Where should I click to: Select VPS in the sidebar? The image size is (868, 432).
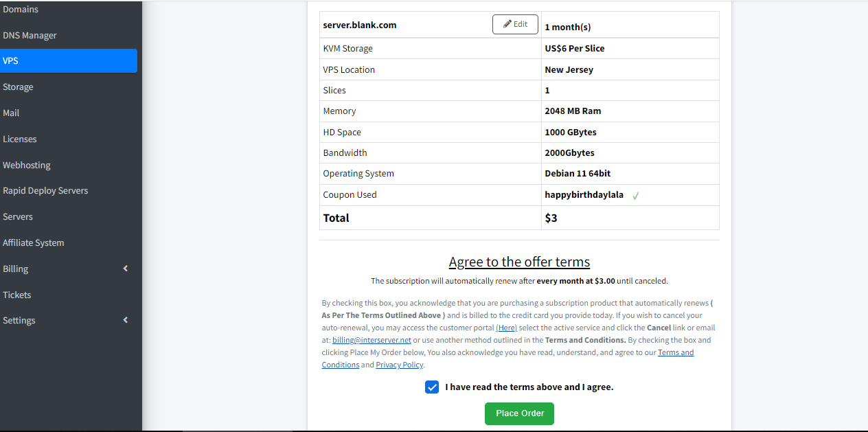pos(11,60)
